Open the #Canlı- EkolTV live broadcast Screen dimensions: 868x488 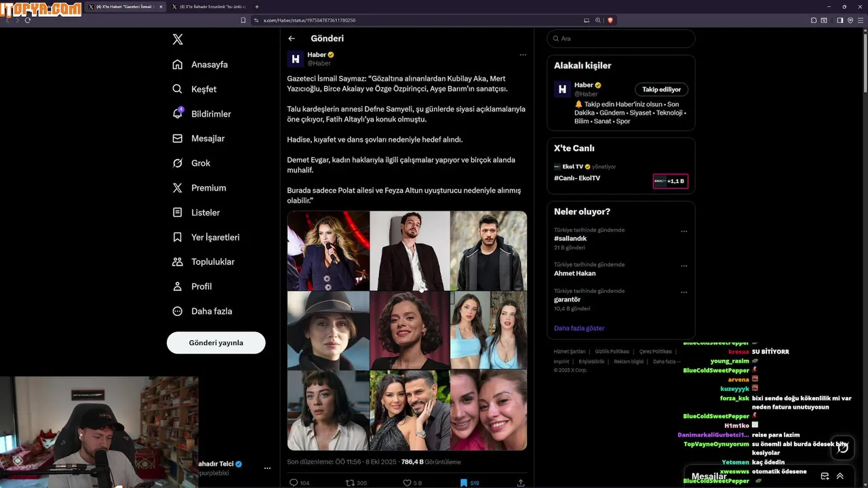[577, 178]
